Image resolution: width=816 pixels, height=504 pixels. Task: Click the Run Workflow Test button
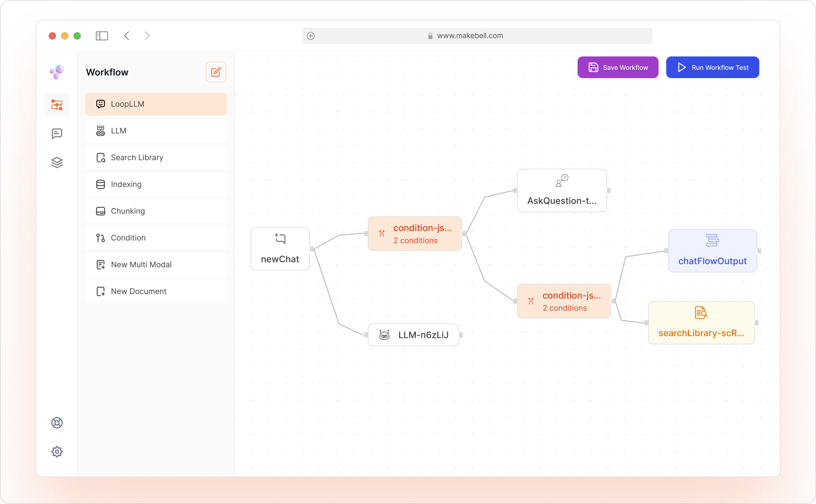[x=712, y=67]
